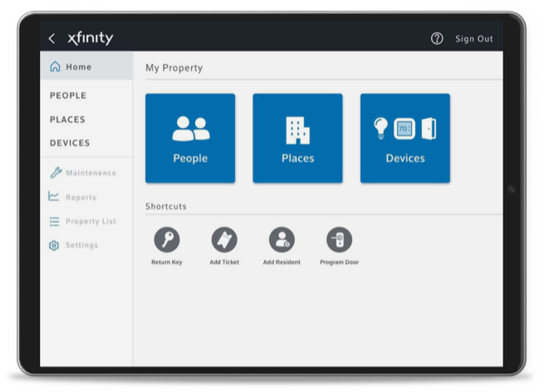The width and height of the screenshot is (544, 392).
Task: Click the light bulb device icon
Action: tap(380, 129)
